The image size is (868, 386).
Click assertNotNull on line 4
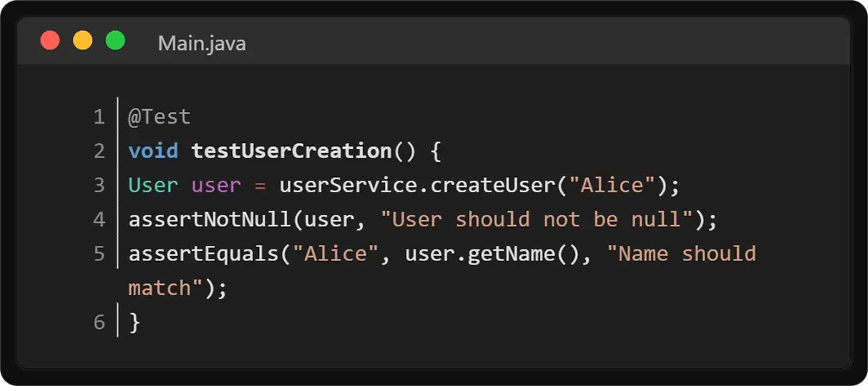pyautogui.click(x=210, y=219)
